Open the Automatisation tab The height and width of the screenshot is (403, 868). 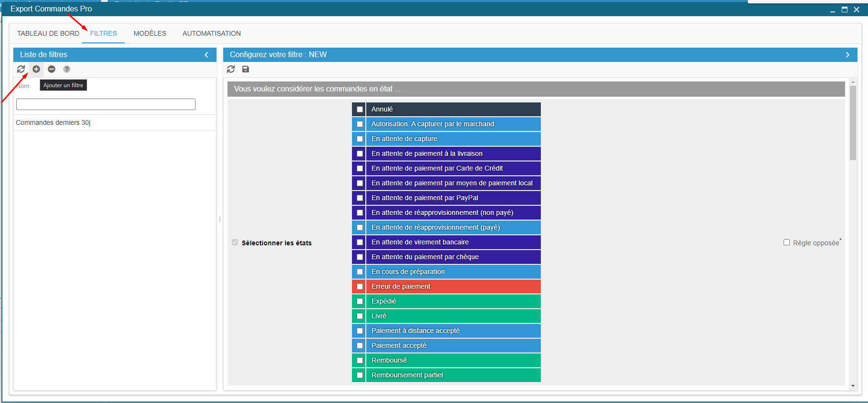(x=211, y=33)
